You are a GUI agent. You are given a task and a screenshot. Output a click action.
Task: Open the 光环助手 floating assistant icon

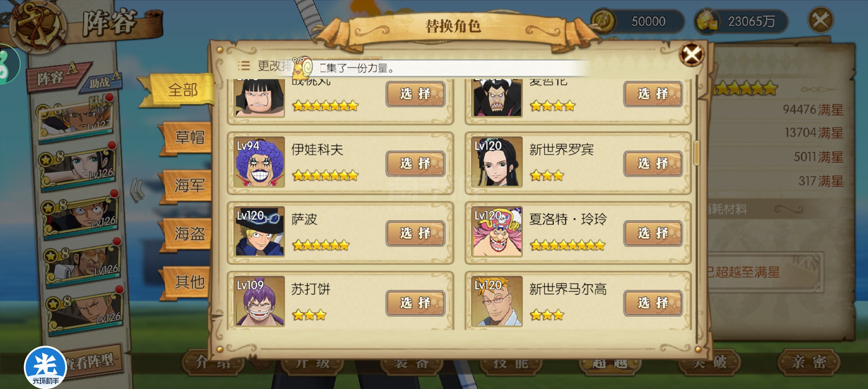coord(45,367)
